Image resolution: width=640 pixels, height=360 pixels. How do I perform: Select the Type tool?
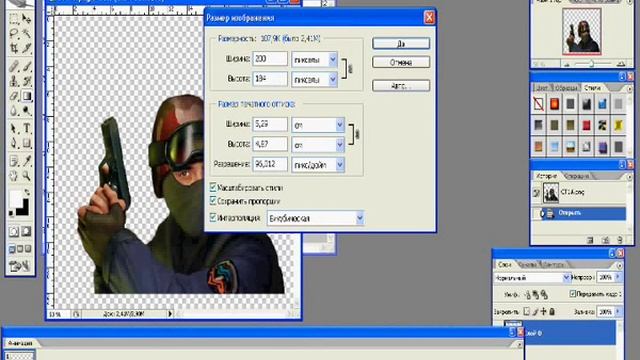pos(27,128)
